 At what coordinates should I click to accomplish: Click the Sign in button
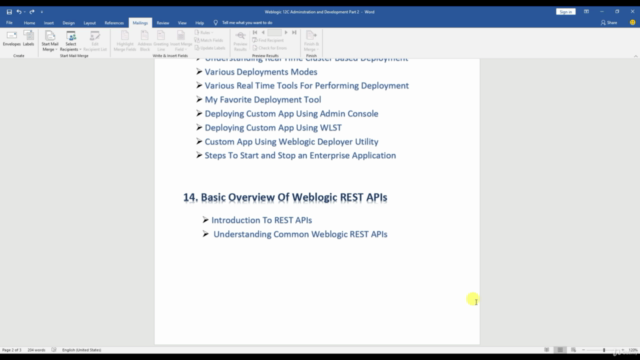(565, 12)
